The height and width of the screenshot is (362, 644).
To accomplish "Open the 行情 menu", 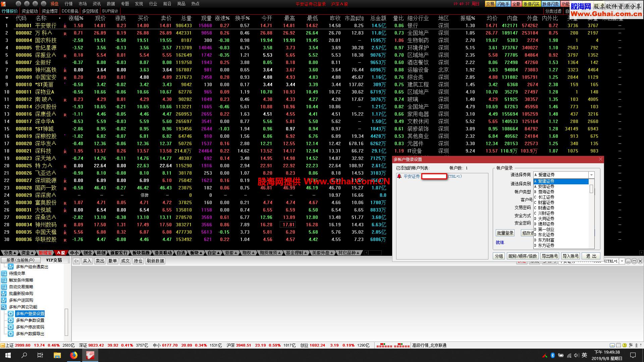I will coord(68,4).
